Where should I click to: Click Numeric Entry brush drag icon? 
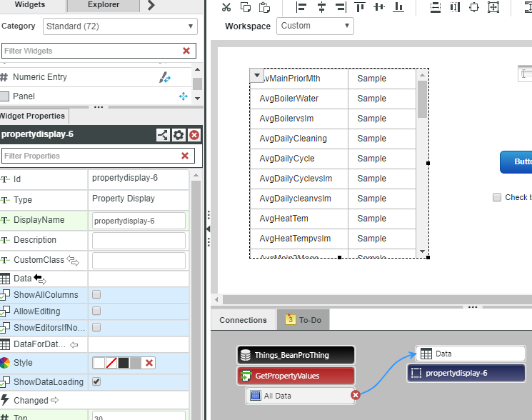click(x=165, y=77)
